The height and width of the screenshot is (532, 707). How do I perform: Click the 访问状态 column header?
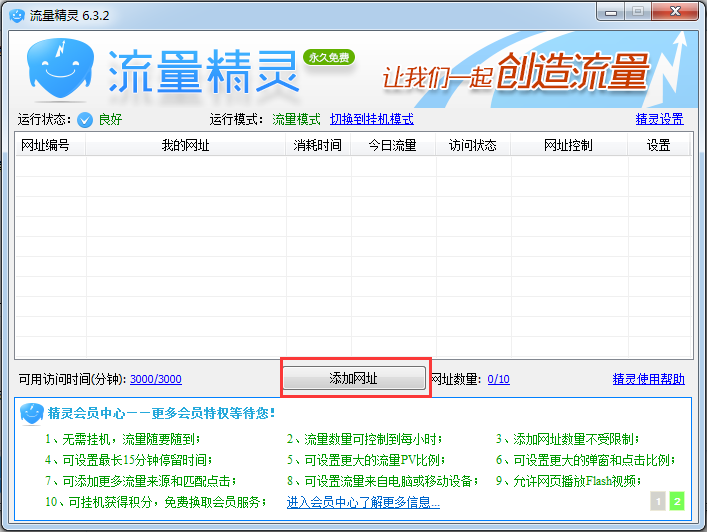coord(473,145)
